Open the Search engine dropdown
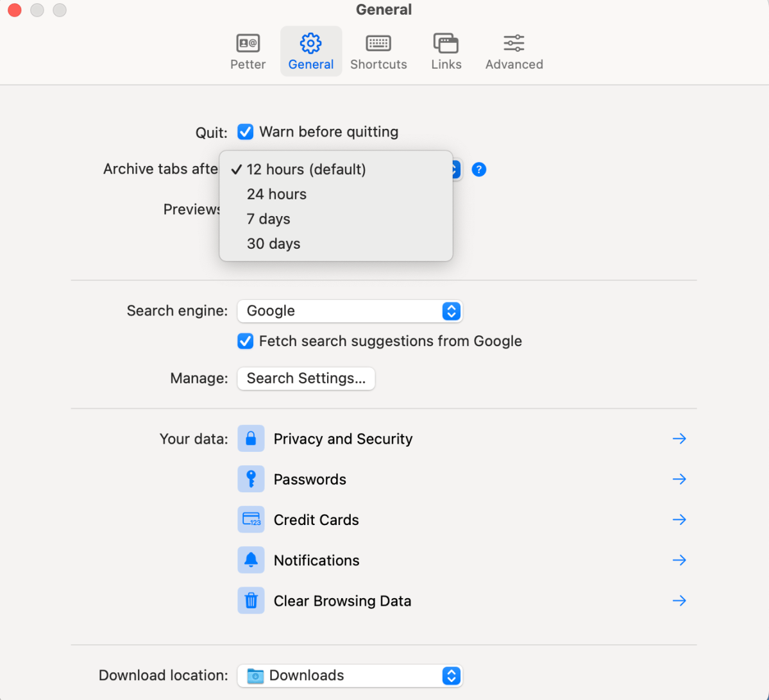769x700 pixels. pyautogui.click(x=350, y=311)
